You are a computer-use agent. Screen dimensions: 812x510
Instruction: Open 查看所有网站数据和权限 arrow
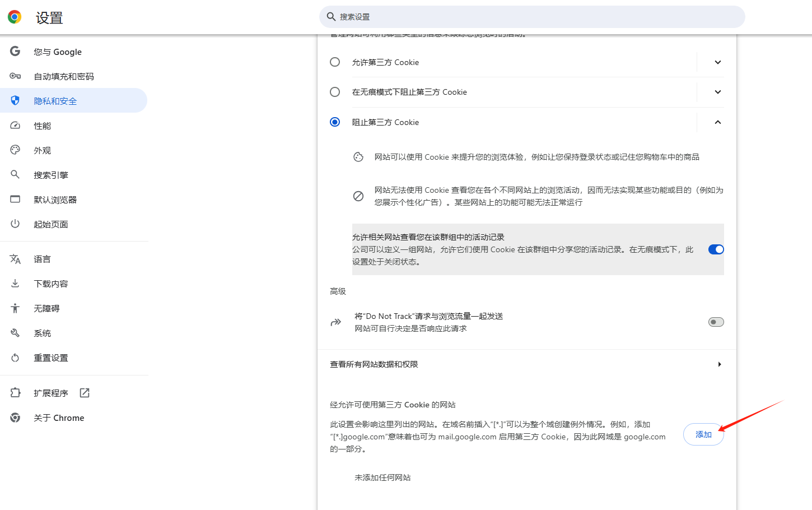click(x=720, y=364)
